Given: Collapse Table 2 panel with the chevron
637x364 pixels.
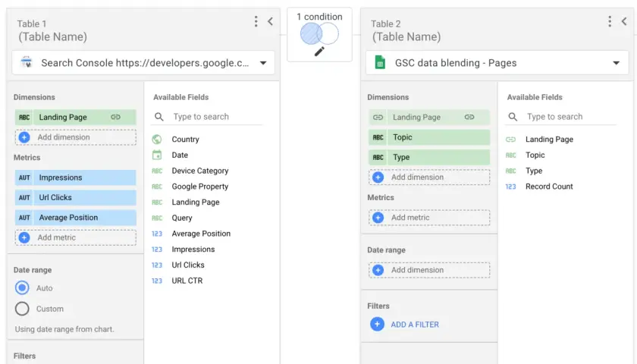Looking at the screenshot, I should [624, 21].
